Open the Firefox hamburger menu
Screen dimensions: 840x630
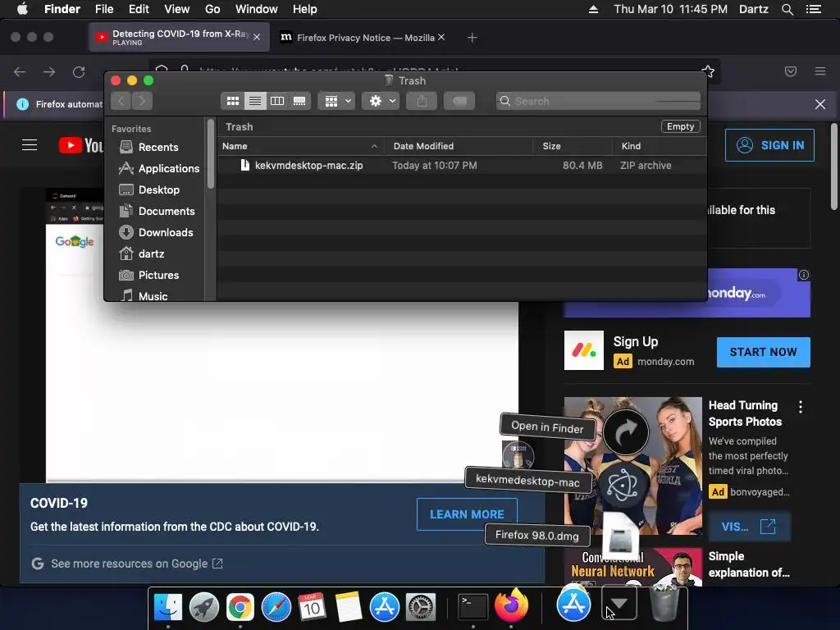(x=820, y=71)
